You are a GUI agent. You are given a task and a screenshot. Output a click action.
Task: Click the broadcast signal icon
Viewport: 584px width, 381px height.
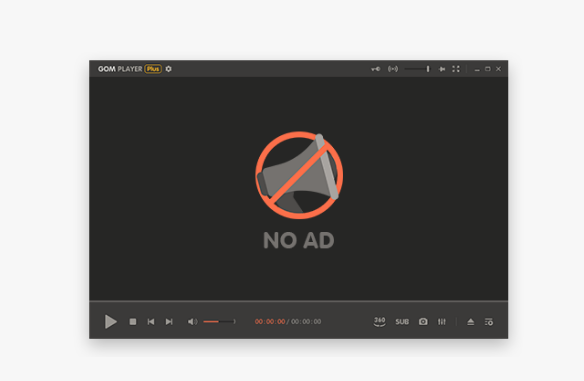[393, 69]
